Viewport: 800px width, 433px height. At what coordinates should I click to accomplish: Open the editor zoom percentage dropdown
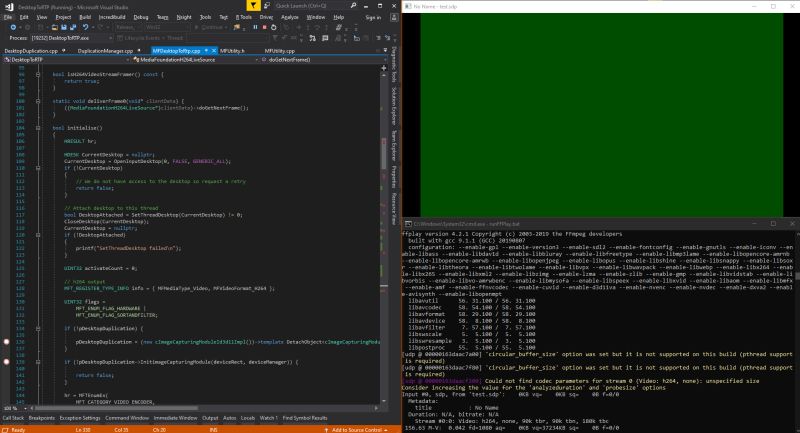coord(13,408)
